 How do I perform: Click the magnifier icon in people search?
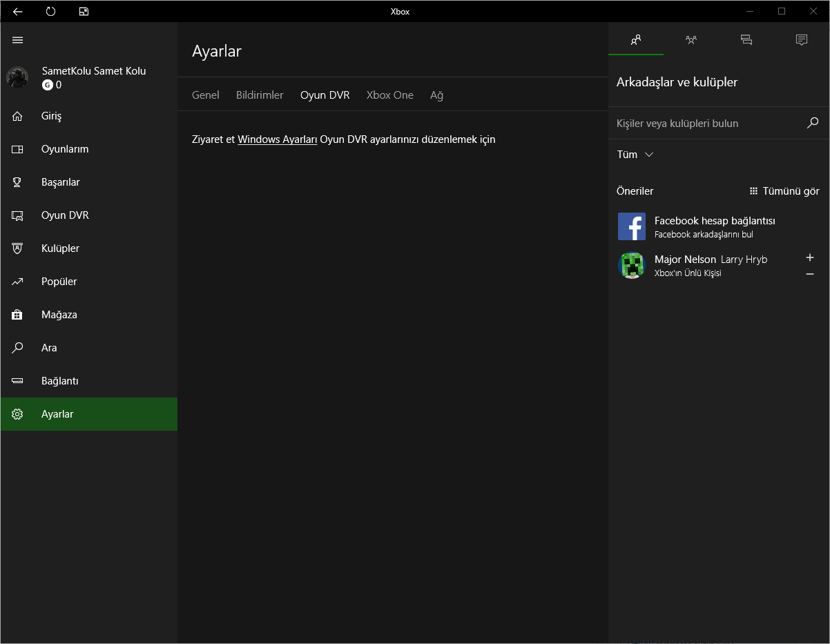[x=813, y=123]
